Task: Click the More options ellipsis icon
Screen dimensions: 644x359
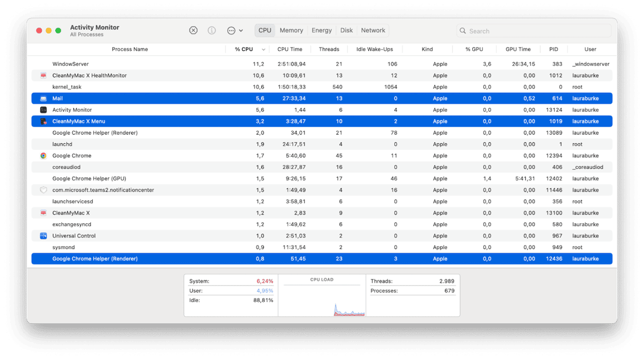Action: (231, 30)
